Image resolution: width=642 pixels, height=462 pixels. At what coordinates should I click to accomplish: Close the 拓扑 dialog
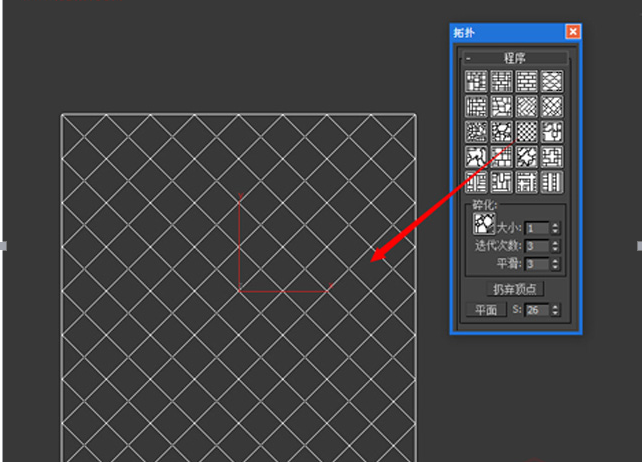[573, 32]
